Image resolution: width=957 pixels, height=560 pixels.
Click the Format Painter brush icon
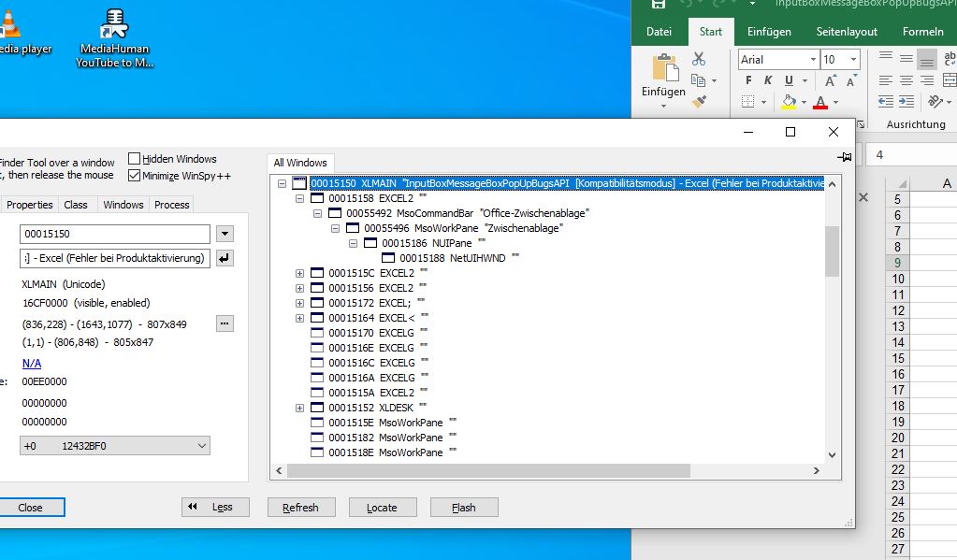pos(700,101)
